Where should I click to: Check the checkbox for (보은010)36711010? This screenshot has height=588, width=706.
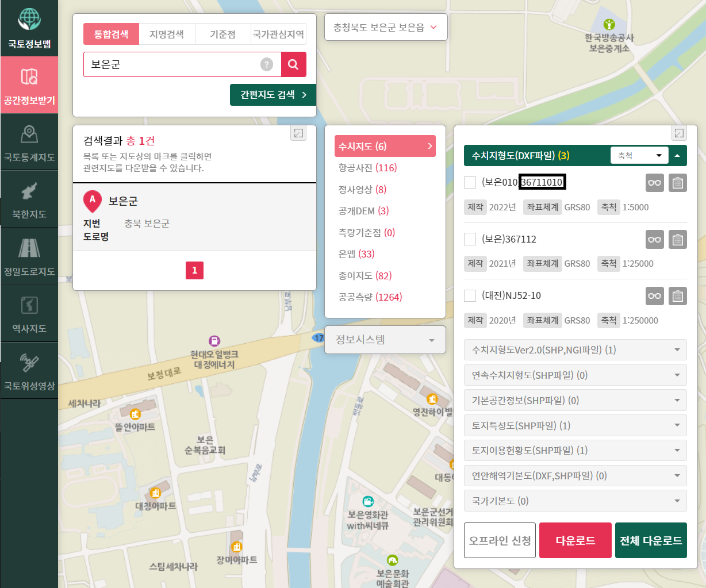coord(470,182)
